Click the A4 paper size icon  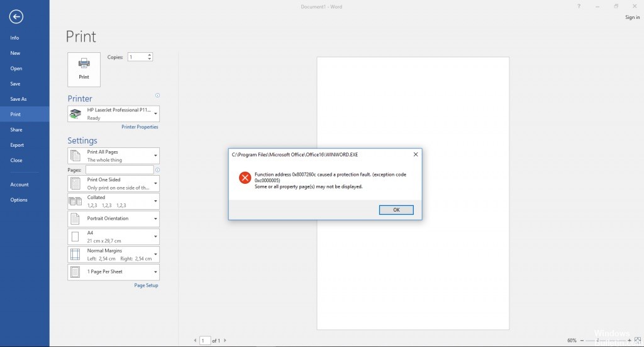click(75, 236)
